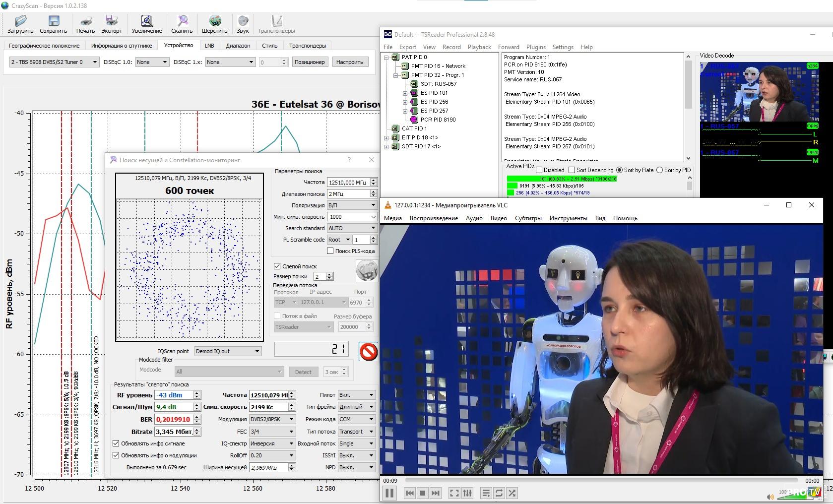Viewport: 833px width, 504px height.
Task: Toggle fullscreen in VLC controls
Action: pos(454,493)
